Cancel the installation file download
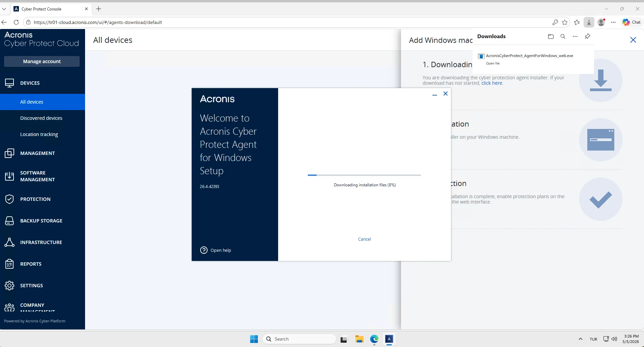 coord(364,239)
